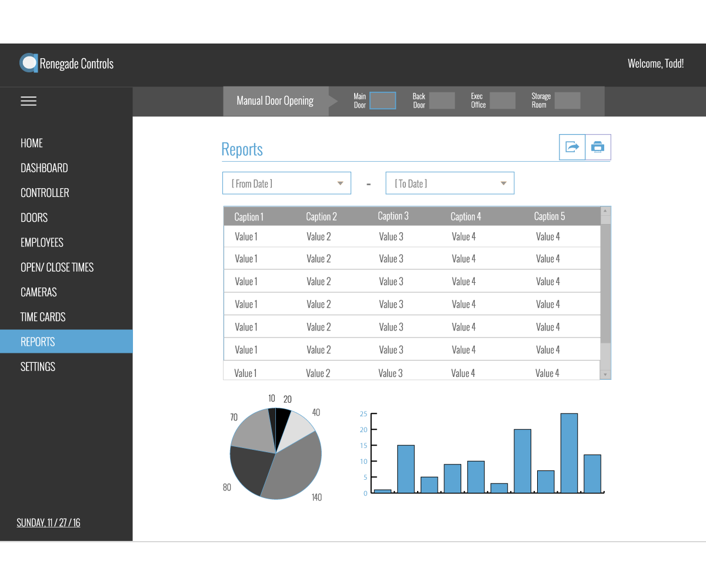Toggle the Exec Office door switch
The height and width of the screenshot is (588, 706).
coord(502,101)
